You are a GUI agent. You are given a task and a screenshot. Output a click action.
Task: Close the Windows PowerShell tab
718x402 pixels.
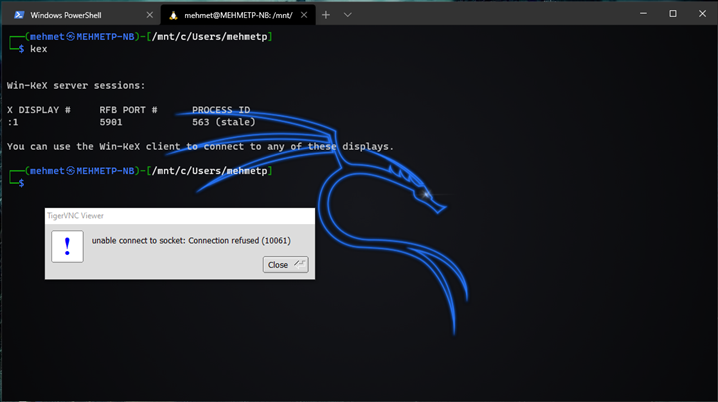149,15
